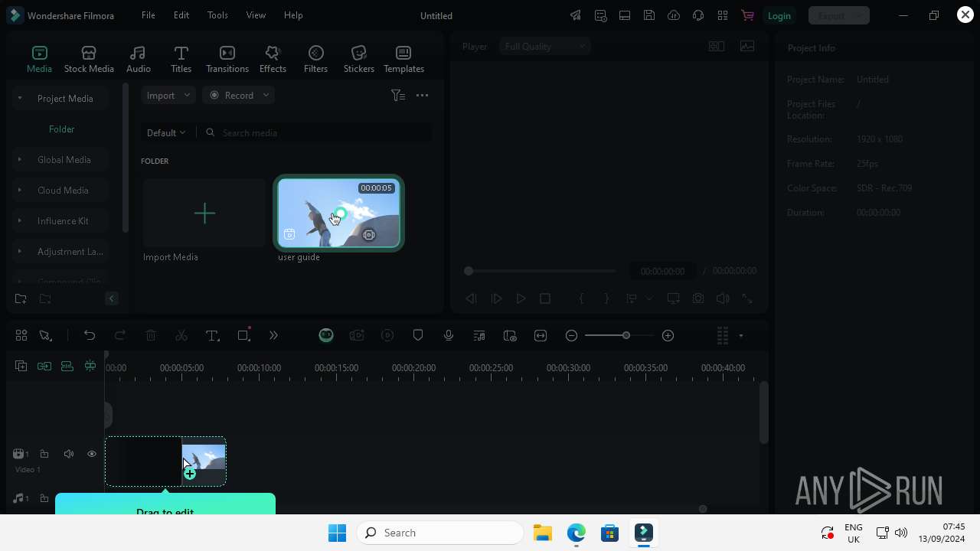
Task: Open the Default sort dropdown
Action: [x=166, y=132]
